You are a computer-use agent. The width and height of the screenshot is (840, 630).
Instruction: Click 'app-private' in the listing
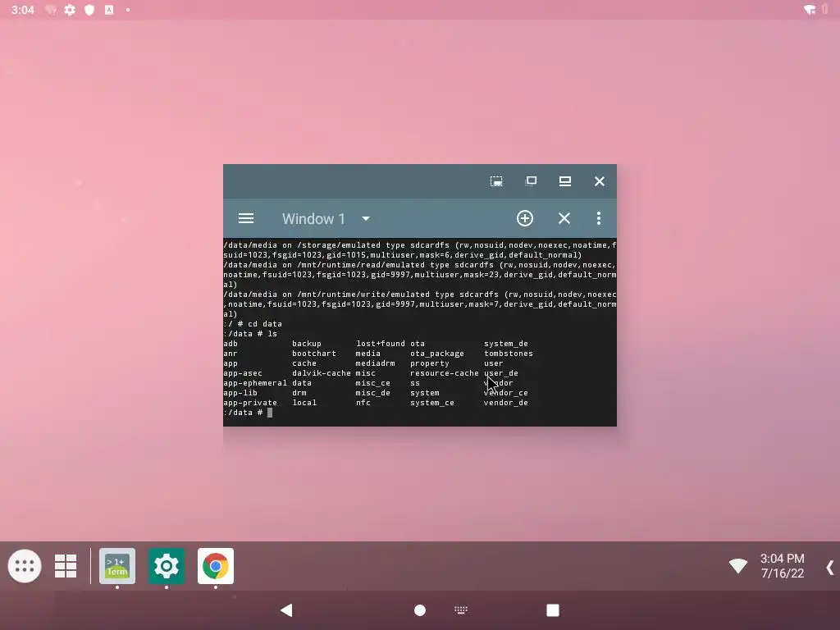[x=250, y=403]
